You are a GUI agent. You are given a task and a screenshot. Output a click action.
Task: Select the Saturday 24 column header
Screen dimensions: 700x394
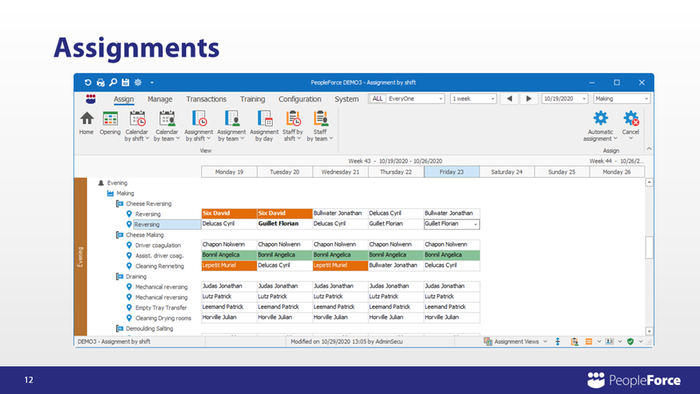507,172
